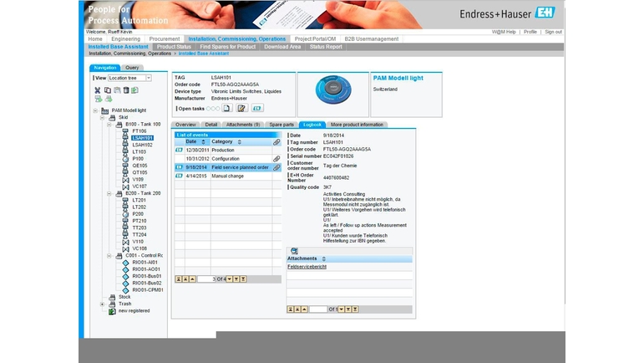Collapse the B100 - Tank 100 node
Image resolution: width=644 pixels, height=363 pixels.
109,125
